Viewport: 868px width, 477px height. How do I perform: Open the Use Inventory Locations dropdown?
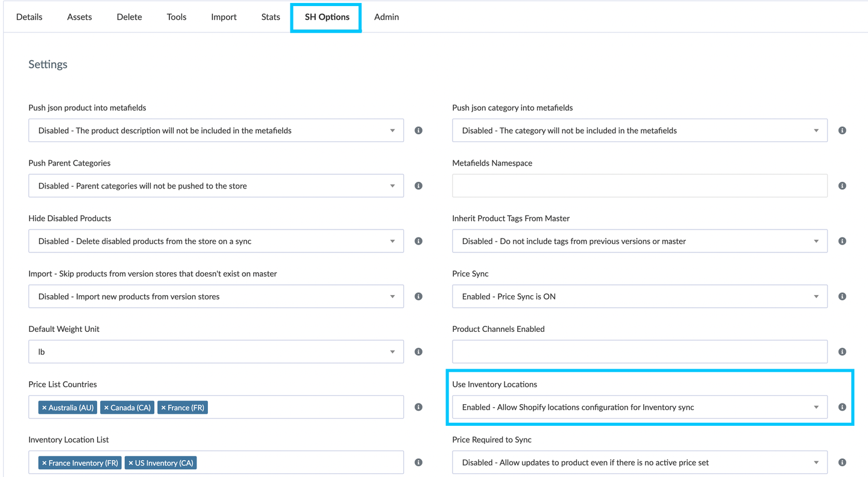tap(817, 407)
